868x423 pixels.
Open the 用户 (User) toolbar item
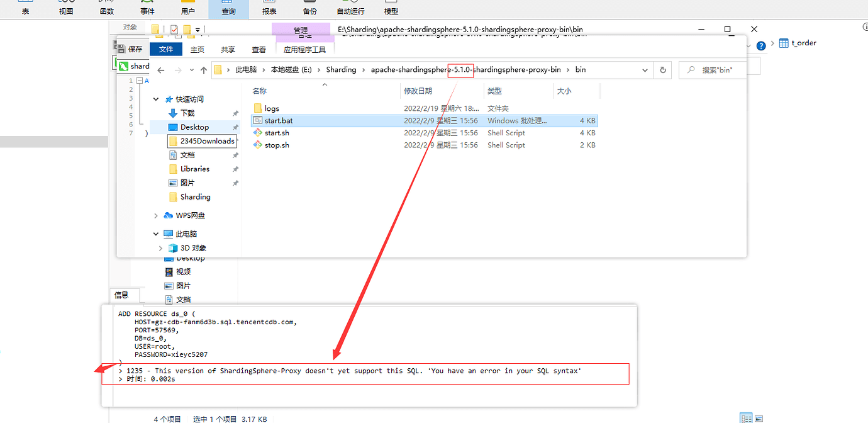click(187, 9)
